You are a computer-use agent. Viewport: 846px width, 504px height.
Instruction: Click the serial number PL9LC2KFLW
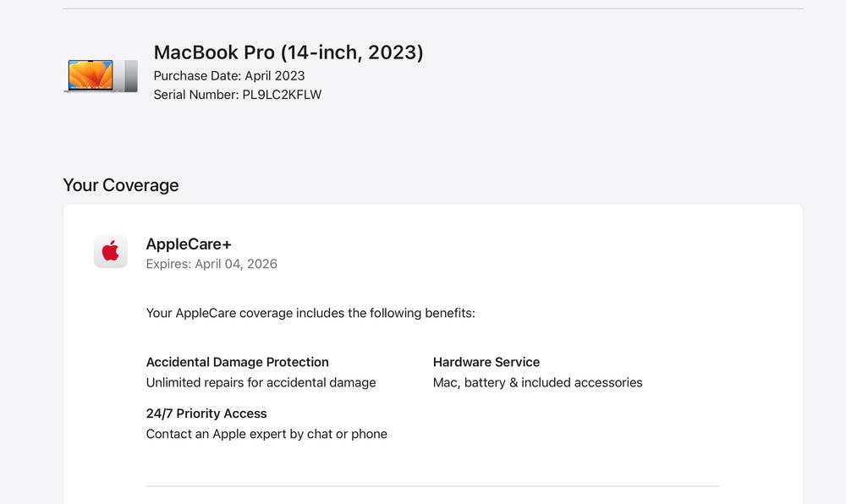coord(282,95)
